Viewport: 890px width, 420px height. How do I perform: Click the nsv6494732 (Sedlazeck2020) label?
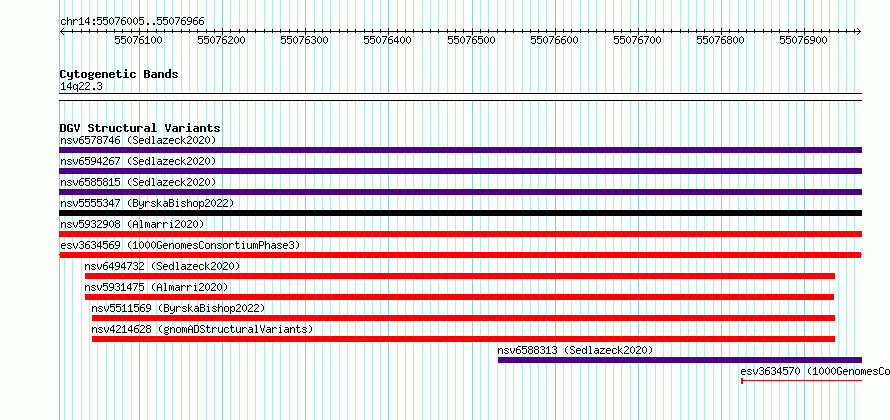tap(162, 266)
